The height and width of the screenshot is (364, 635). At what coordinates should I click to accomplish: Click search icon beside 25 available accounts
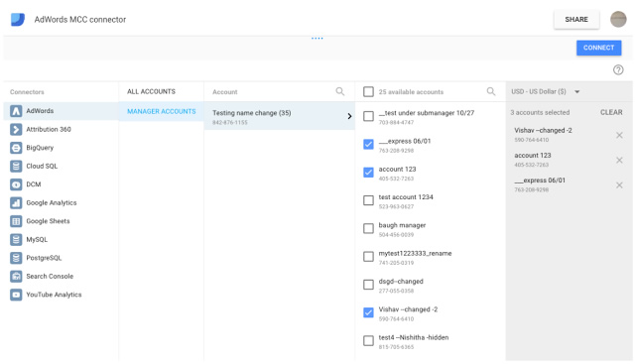point(491,91)
